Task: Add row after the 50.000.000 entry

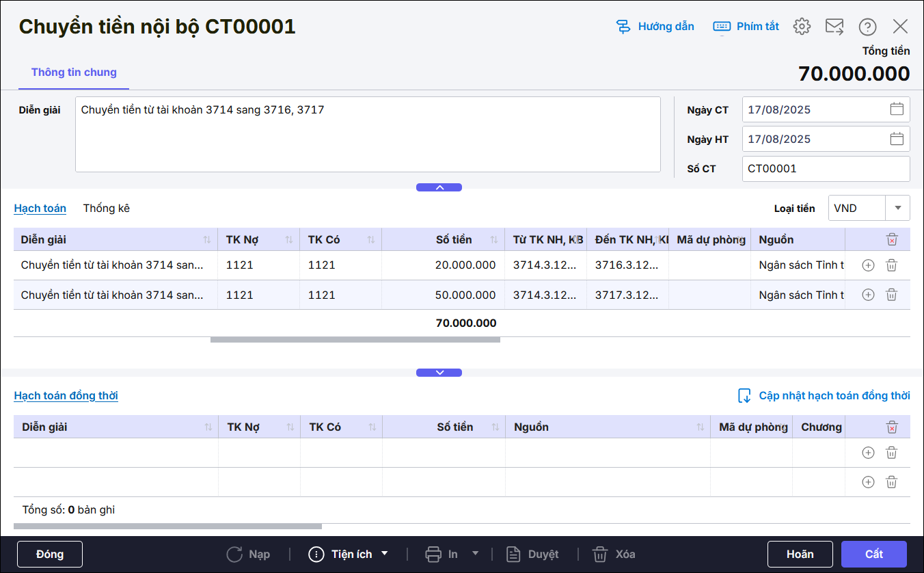Action: click(868, 295)
